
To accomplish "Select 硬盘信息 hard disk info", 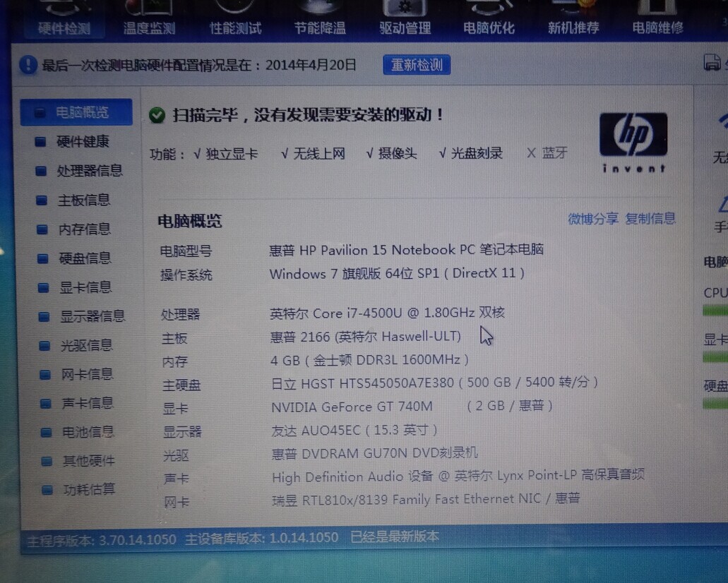I will pos(84,258).
